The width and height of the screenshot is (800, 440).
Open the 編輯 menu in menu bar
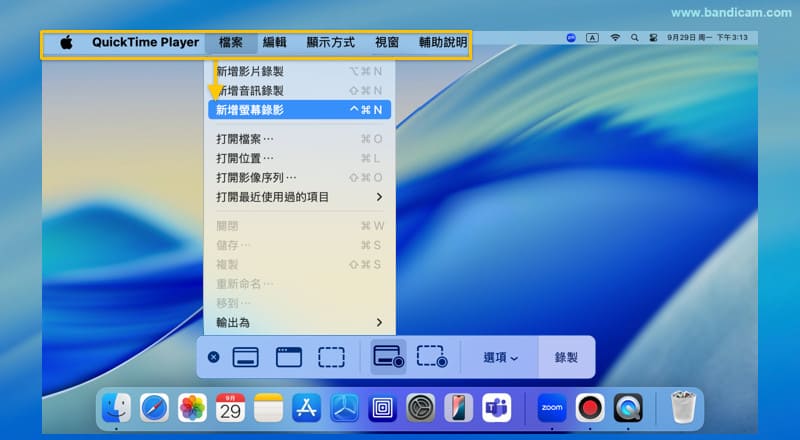pos(274,42)
